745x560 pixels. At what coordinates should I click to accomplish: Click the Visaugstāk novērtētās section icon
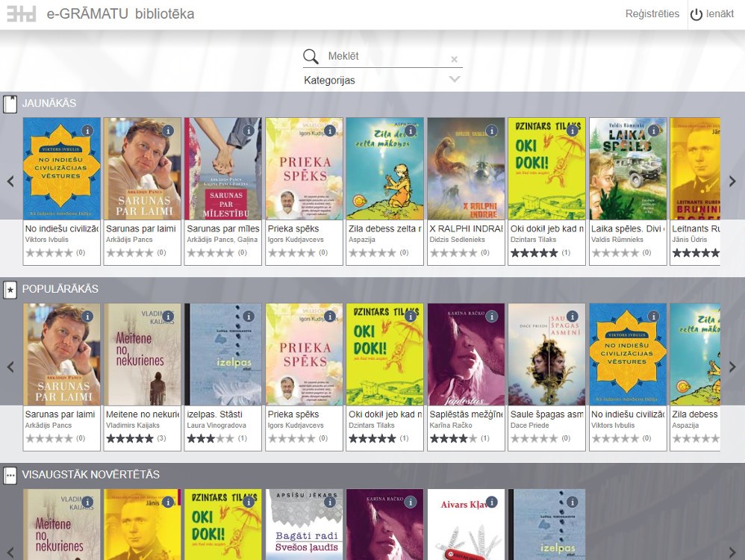click(10, 475)
